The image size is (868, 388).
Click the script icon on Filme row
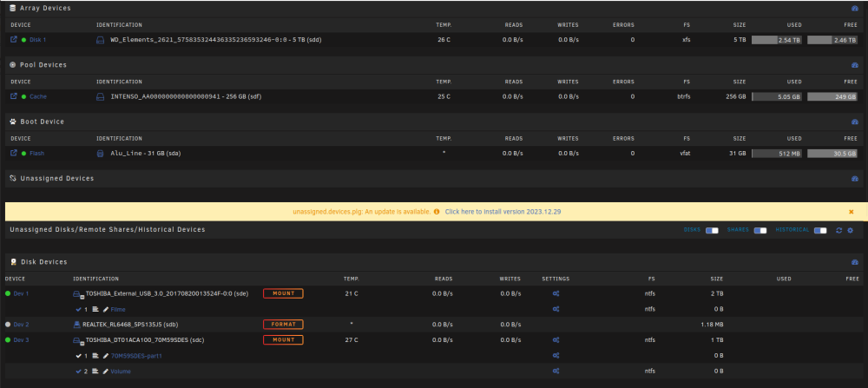click(95, 309)
